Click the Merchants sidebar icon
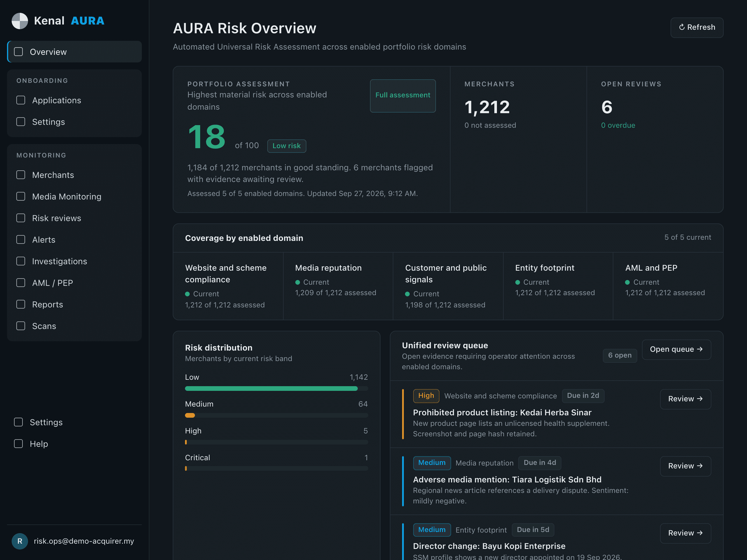The width and height of the screenshot is (747, 560). click(21, 175)
